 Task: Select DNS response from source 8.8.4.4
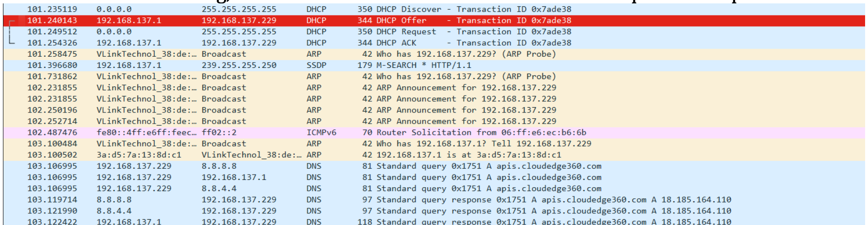[434, 211]
